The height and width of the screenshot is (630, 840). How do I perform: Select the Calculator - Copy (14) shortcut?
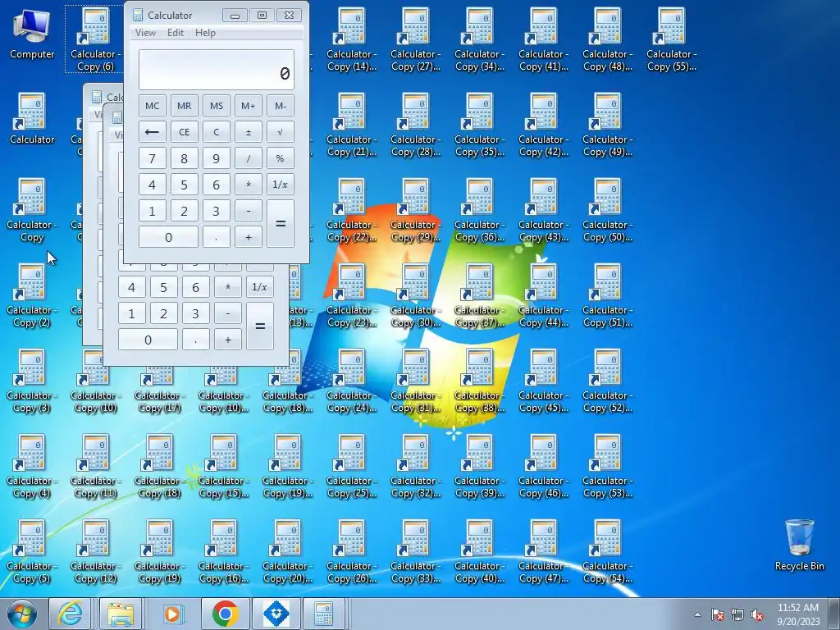(x=351, y=39)
